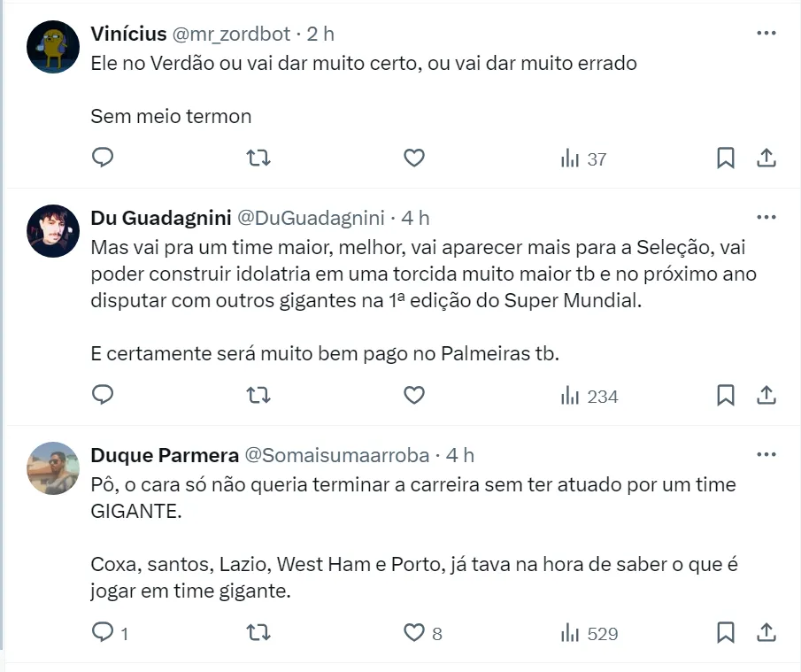This screenshot has width=801, height=672.
Task: Open Vinícius's profile picture
Action: click(53, 47)
